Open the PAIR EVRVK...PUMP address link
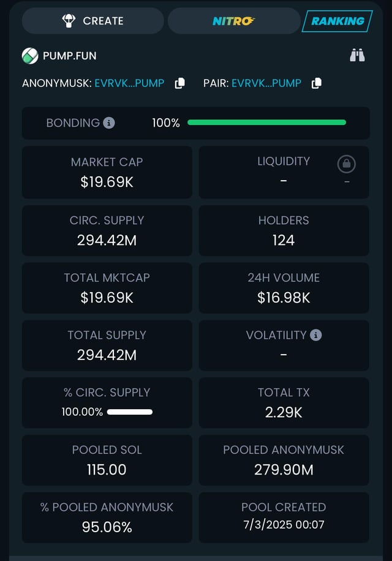392x561 pixels. point(266,83)
